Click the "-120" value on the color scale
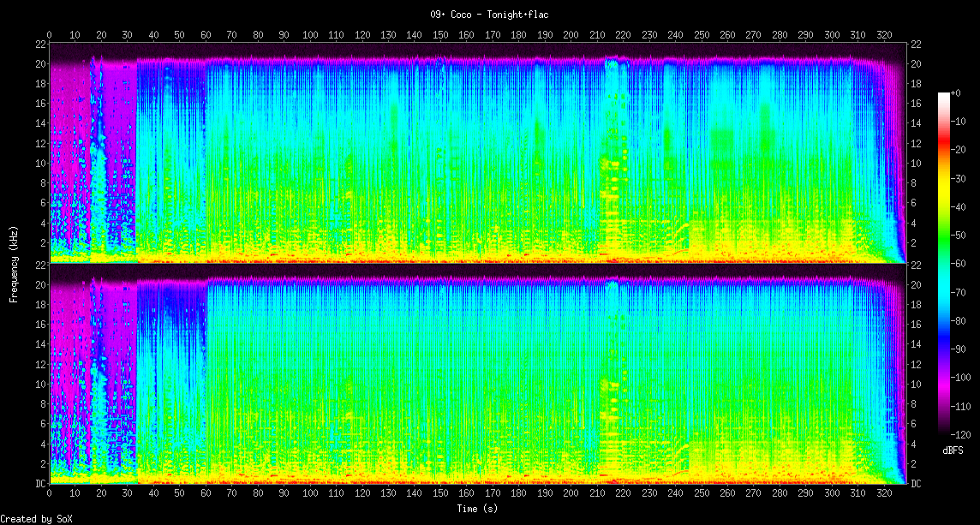Viewport: 980px width, 525px height. [961, 434]
